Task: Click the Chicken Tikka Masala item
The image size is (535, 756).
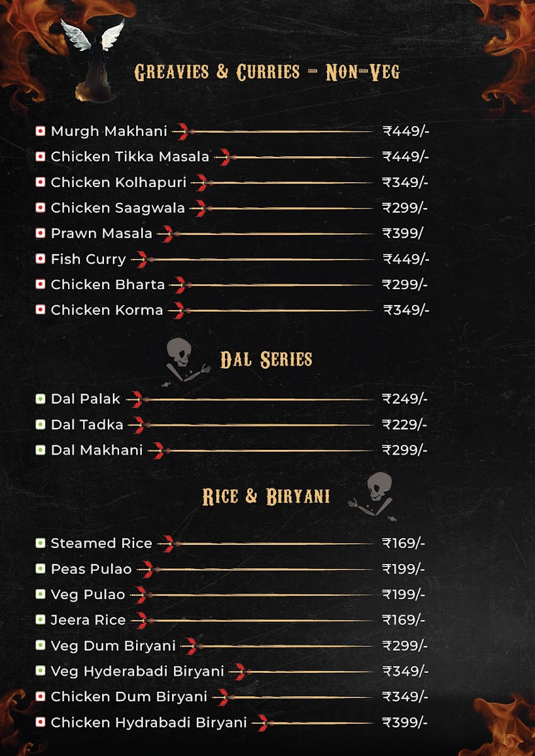Action: coord(130,157)
